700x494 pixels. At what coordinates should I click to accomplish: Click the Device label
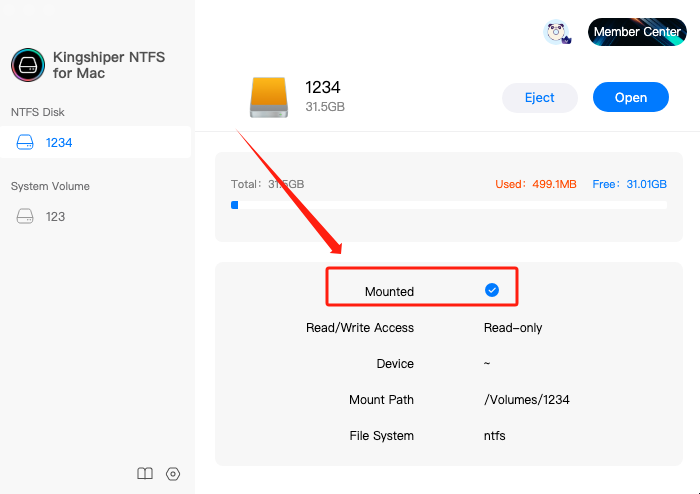395,364
